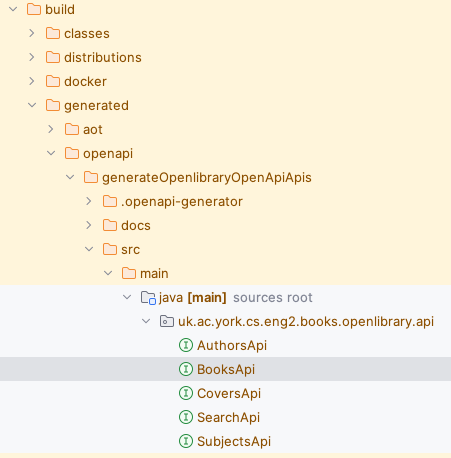
Task: Click the SearchApi interface icon
Action: pyautogui.click(x=186, y=417)
